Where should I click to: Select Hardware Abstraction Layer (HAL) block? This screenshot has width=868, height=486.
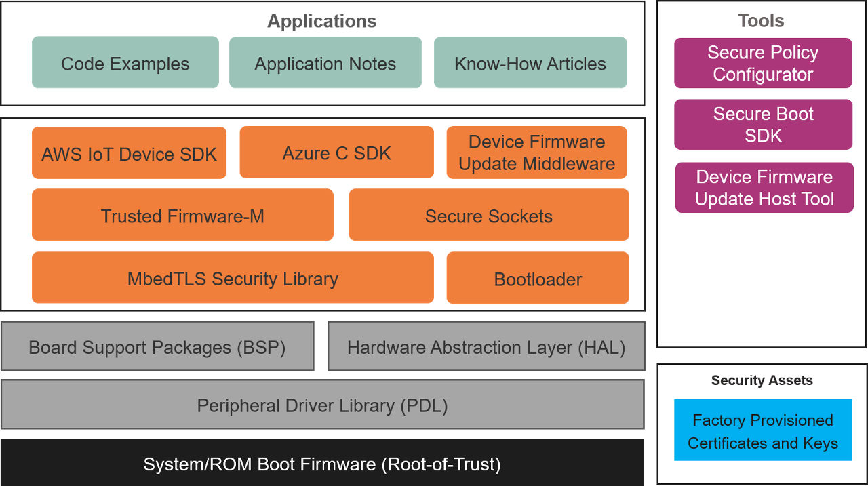tap(486, 346)
